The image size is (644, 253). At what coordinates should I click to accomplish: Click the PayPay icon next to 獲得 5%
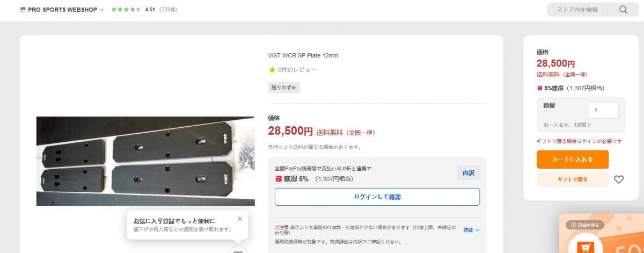[x=278, y=179]
